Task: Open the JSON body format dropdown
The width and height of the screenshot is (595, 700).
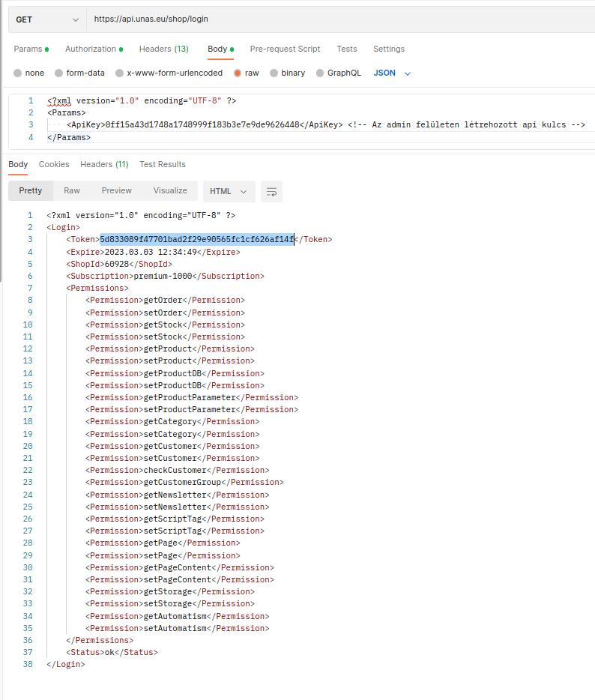Action: [x=392, y=73]
